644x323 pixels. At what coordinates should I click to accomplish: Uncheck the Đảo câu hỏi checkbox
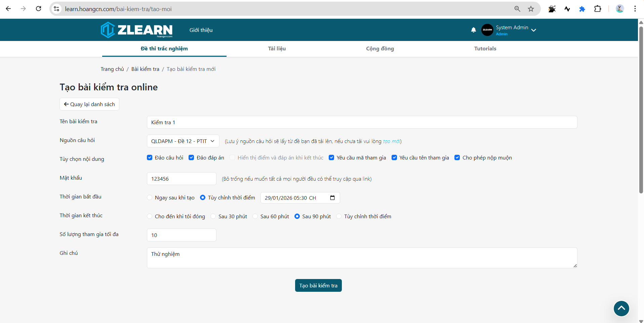(150, 157)
